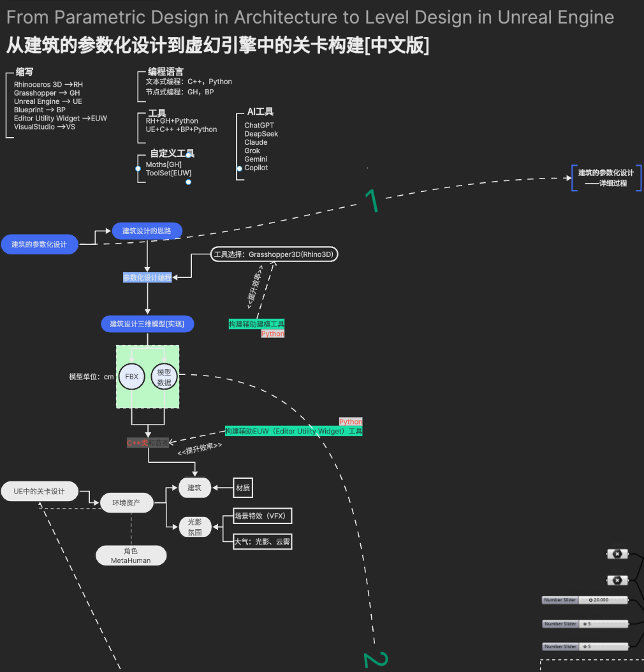Viewport: 644px width, 672px height.
Task: Click the AI工具 heading
Action: click(x=260, y=112)
